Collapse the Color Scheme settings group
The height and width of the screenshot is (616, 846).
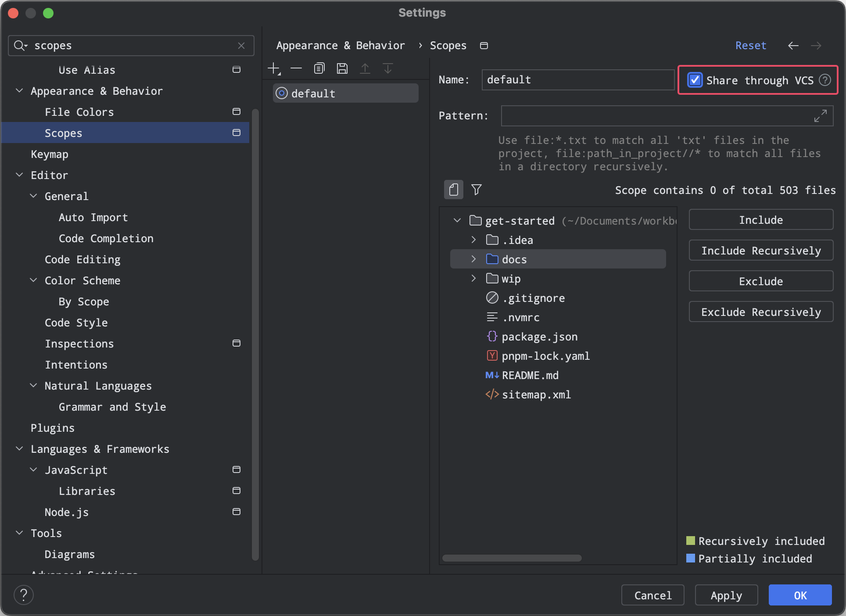33,280
